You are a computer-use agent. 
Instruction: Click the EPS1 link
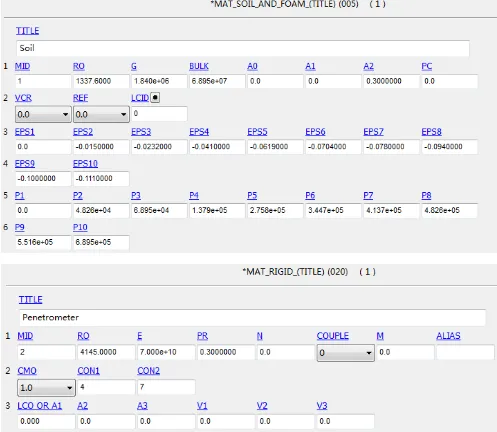tap(25, 132)
